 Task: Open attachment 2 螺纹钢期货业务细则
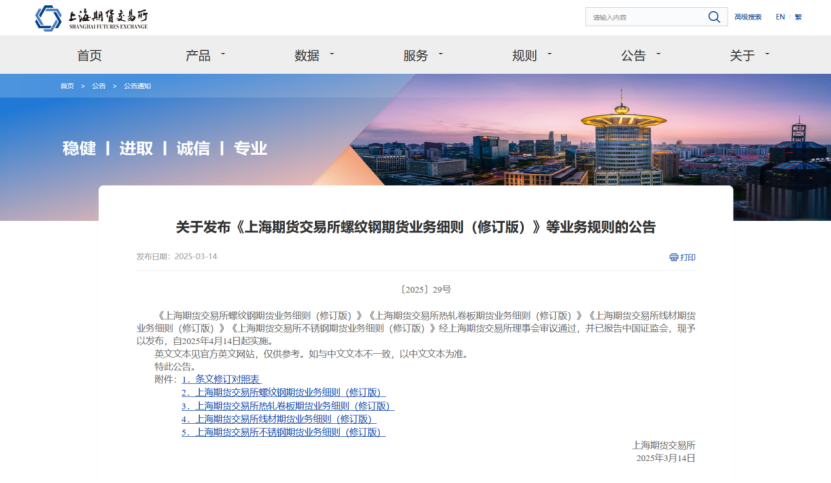click(283, 392)
